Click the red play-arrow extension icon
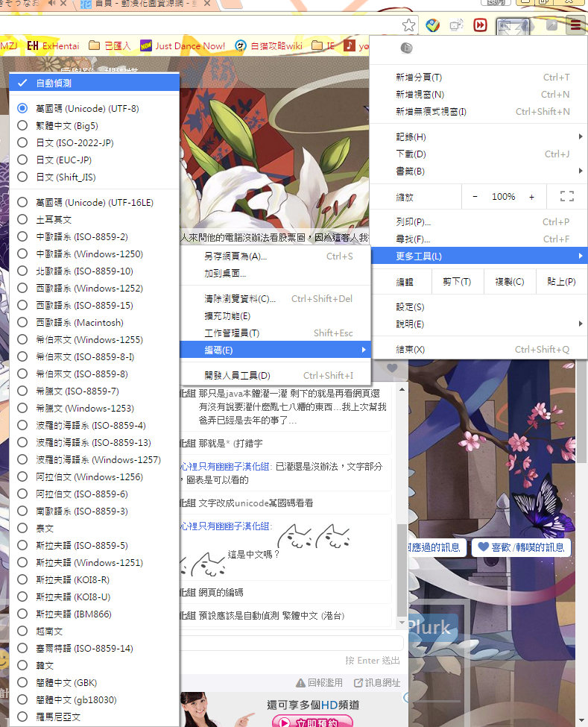 click(x=480, y=25)
